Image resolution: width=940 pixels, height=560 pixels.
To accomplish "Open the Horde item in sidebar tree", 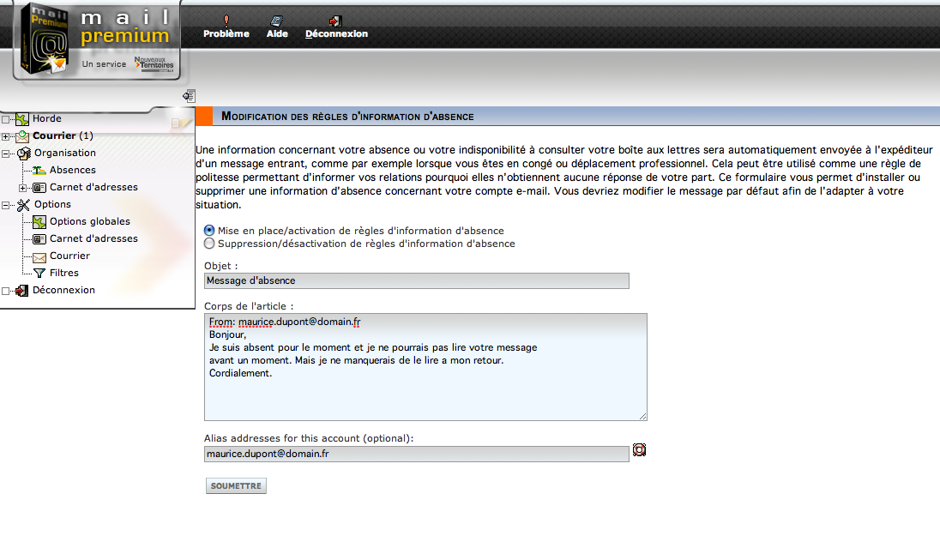I will pos(46,118).
